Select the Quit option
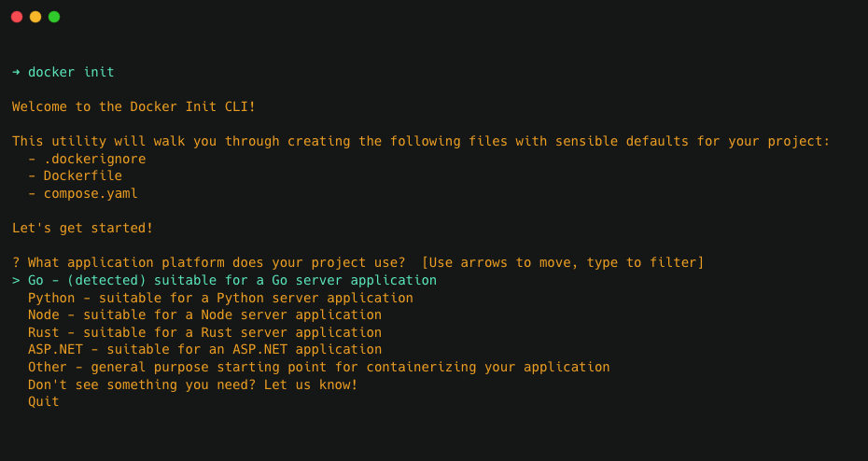Image resolution: width=868 pixels, height=461 pixels. [x=44, y=401]
